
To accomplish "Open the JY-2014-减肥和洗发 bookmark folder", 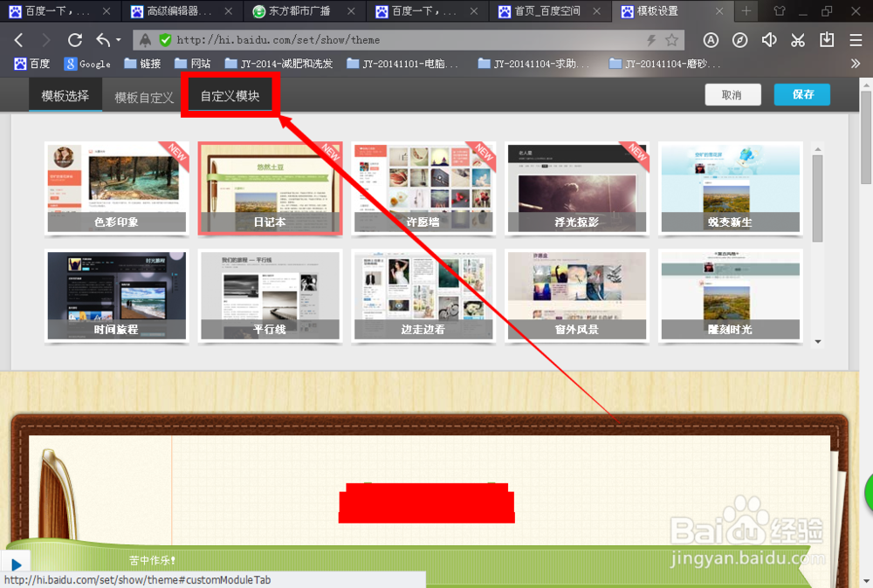I will pos(278,64).
